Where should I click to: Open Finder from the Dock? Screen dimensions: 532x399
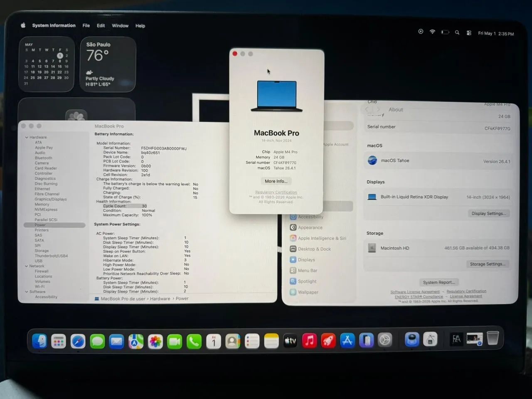click(x=39, y=341)
